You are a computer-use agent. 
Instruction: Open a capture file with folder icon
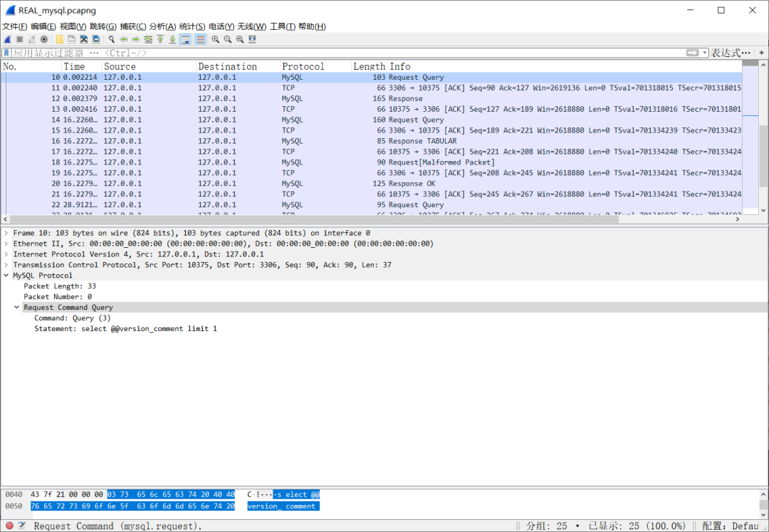coord(59,40)
